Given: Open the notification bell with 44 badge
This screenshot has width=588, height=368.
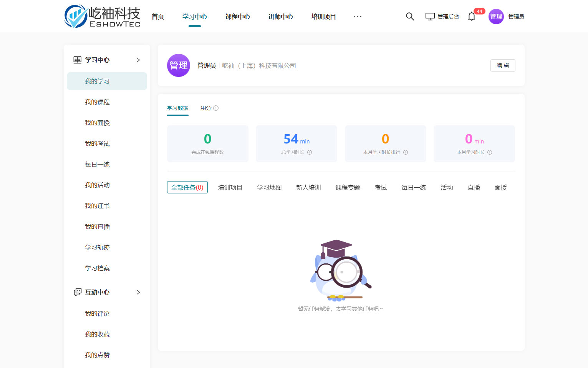Looking at the screenshot, I should tap(472, 17).
